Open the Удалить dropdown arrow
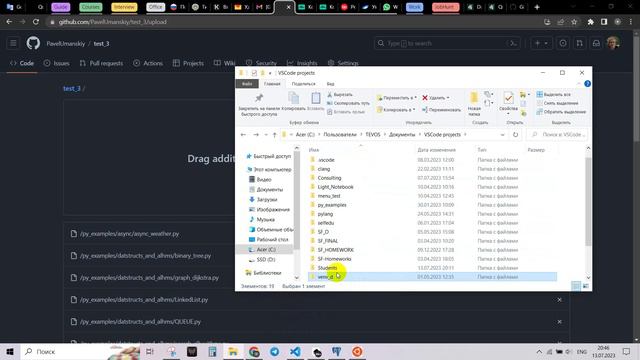 point(448,98)
